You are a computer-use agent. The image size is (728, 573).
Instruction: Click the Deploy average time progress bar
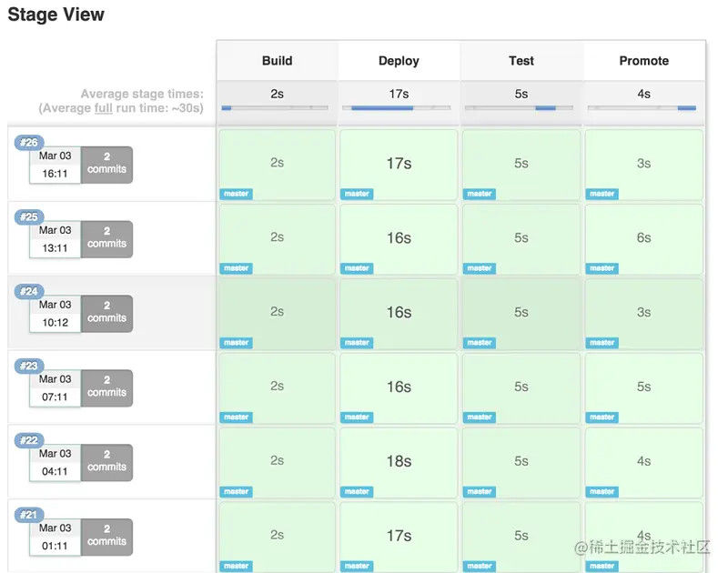pyautogui.click(x=397, y=107)
